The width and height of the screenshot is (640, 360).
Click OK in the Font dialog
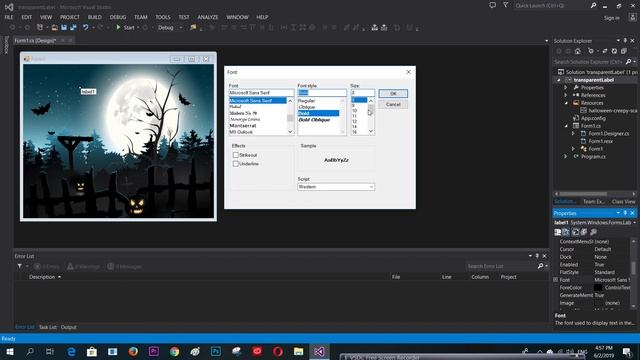pos(393,93)
